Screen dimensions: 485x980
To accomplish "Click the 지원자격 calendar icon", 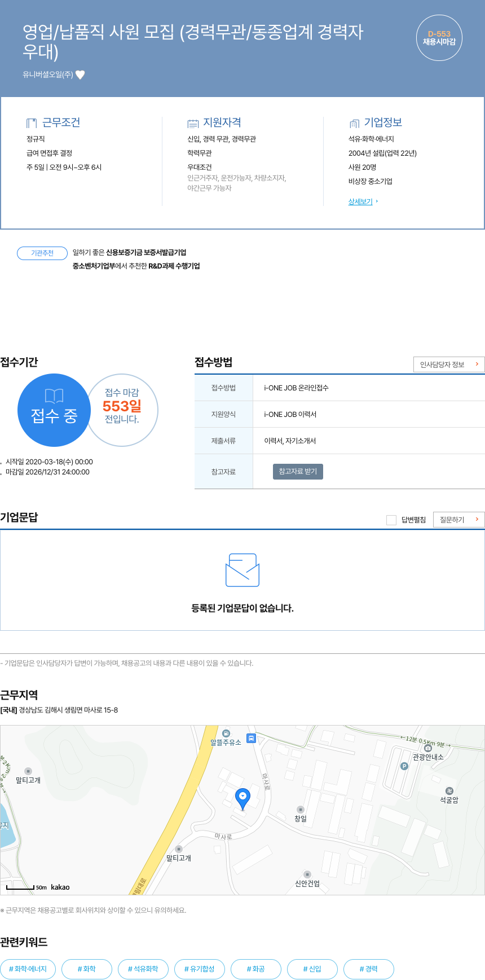I will click(193, 123).
